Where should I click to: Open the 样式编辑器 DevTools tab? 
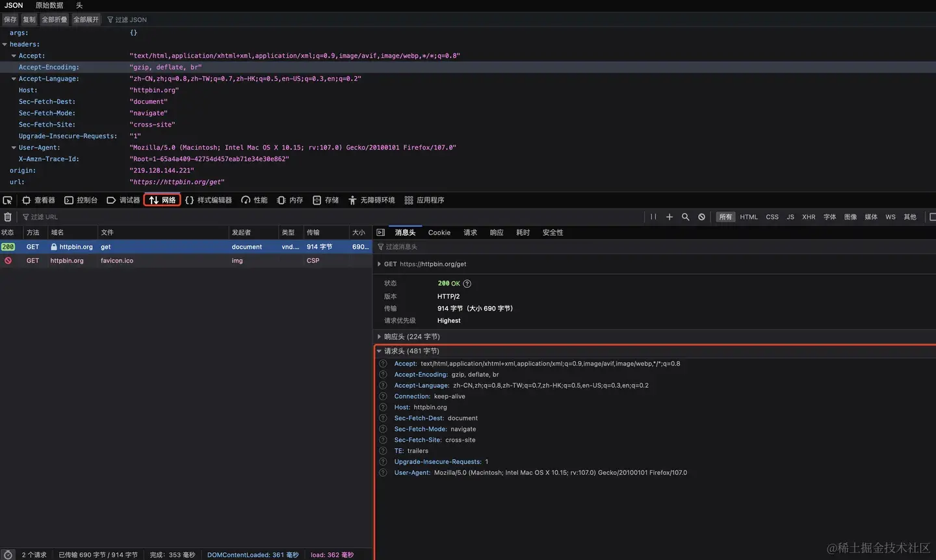(x=209, y=200)
